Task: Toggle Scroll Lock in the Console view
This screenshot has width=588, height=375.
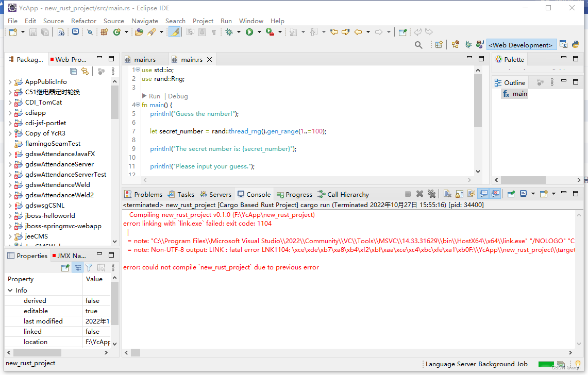Action: click(x=459, y=193)
